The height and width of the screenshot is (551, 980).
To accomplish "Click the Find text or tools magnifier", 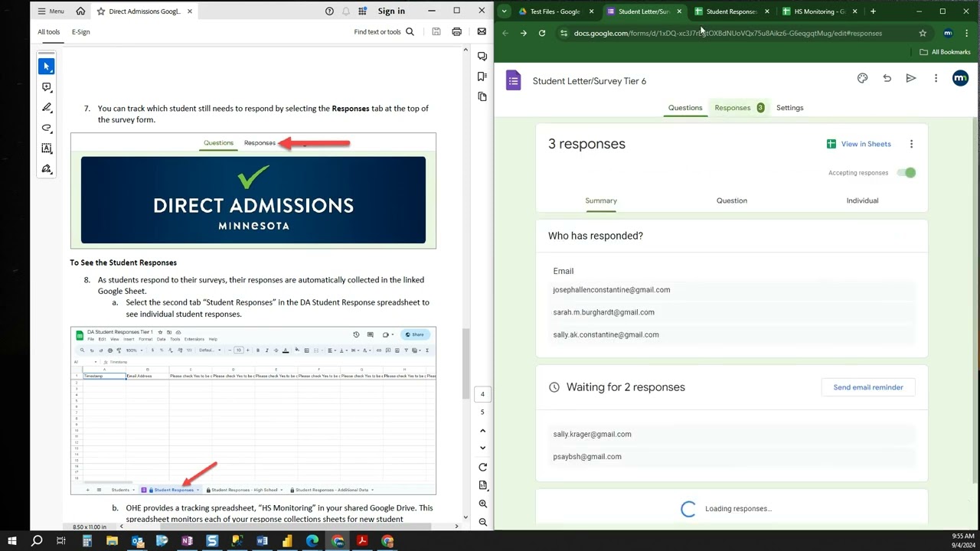I will coord(410,32).
